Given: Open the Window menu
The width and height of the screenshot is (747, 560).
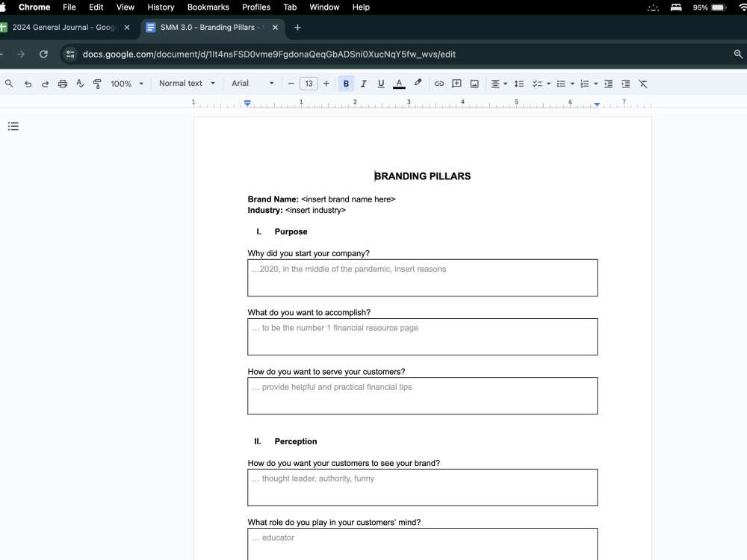Looking at the screenshot, I should 324,7.
